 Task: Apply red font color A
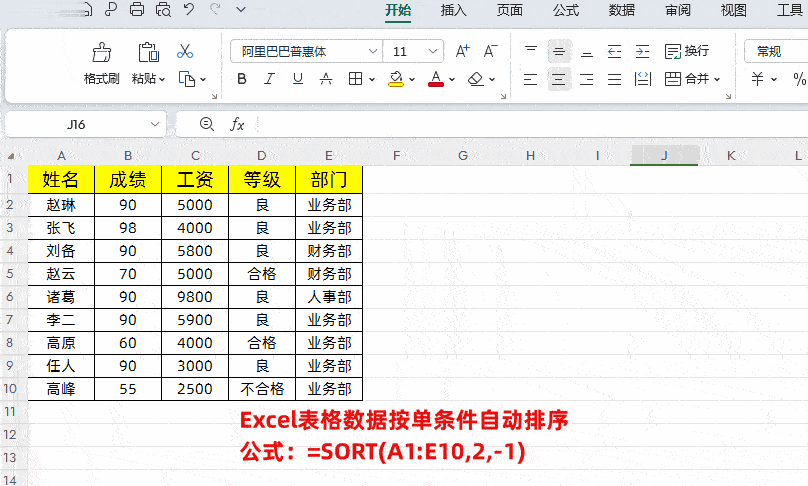tap(436, 79)
